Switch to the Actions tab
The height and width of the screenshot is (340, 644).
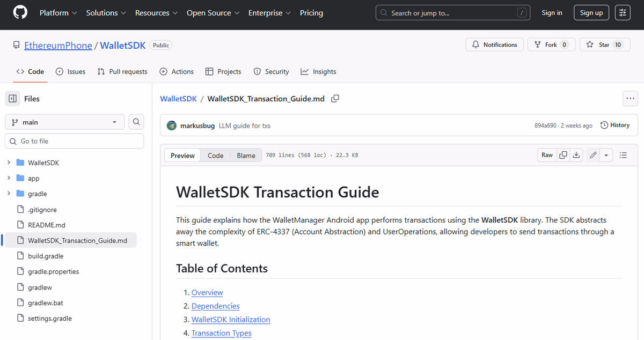click(x=177, y=71)
